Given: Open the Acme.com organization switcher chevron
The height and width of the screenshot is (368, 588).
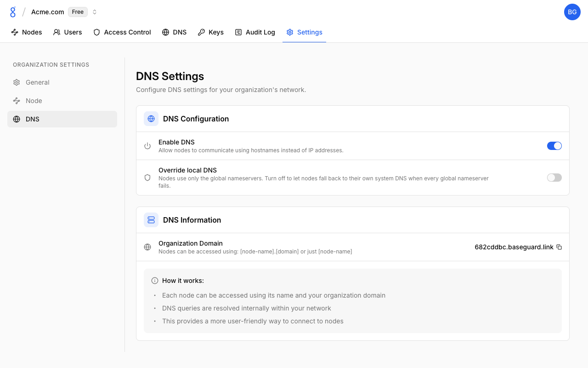Looking at the screenshot, I should 95,12.
